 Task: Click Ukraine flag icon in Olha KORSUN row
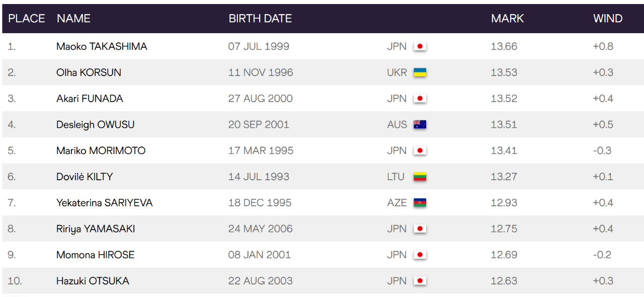pos(420,72)
